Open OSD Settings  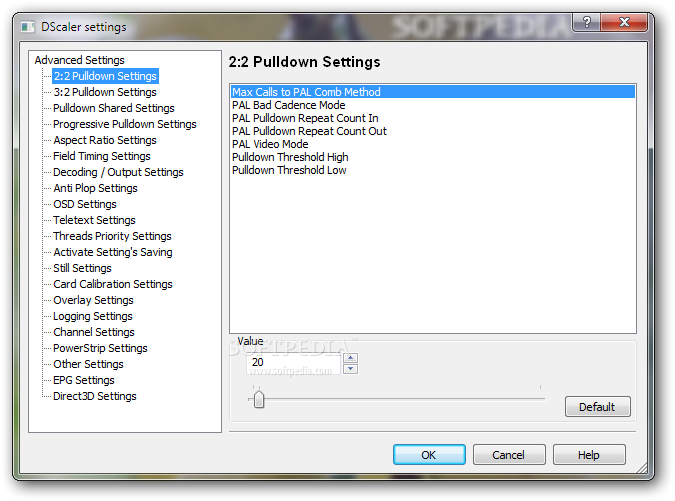pyautogui.click(x=85, y=204)
